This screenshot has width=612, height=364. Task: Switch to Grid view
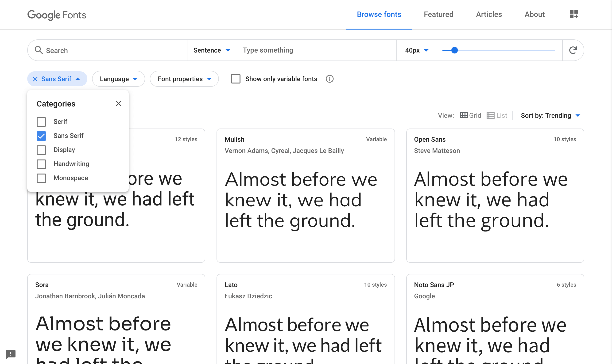pyautogui.click(x=470, y=116)
